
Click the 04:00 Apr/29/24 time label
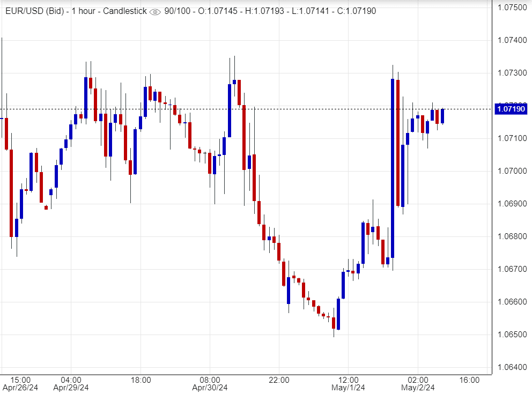tap(71, 383)
